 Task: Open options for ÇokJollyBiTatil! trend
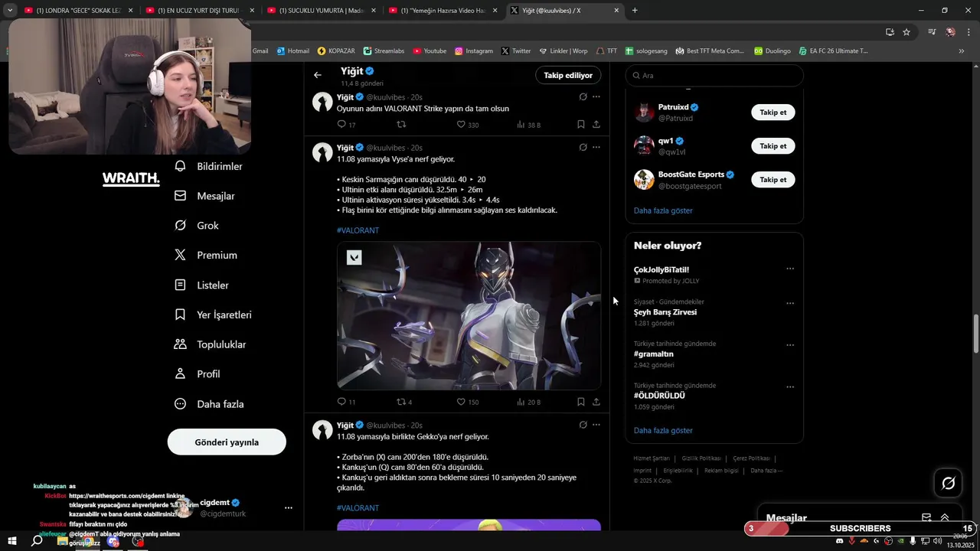(x=790, y=269)
